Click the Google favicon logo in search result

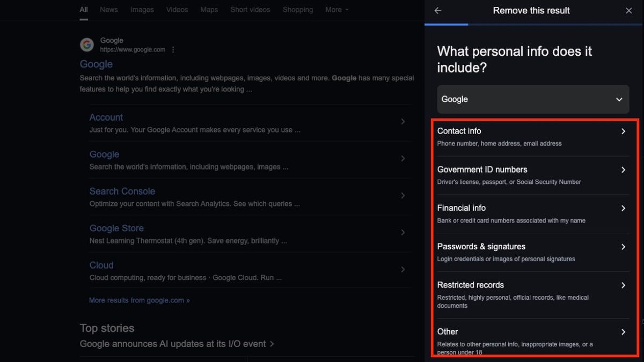[x=87, y=45]
